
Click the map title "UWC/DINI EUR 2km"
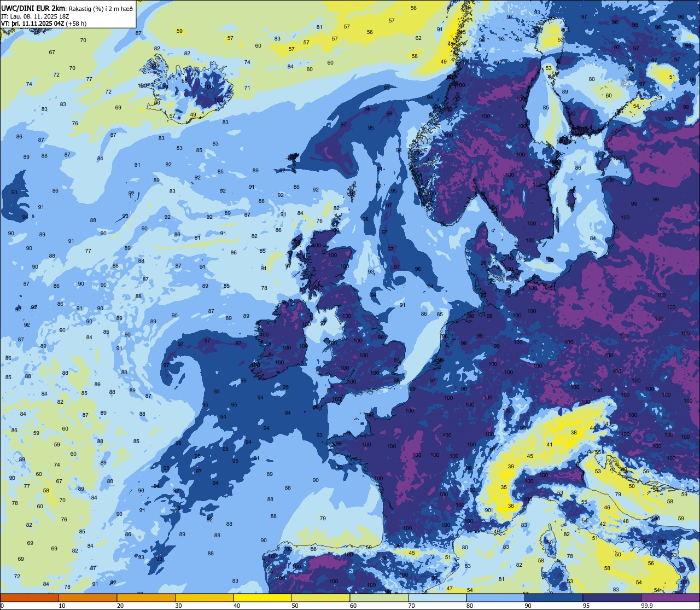coord(32,8)
